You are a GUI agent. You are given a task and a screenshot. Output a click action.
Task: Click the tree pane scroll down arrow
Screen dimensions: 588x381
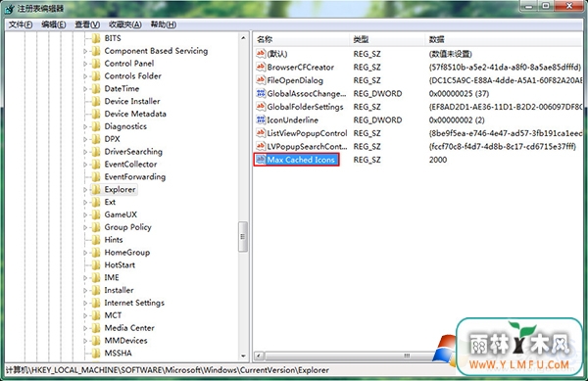click(243, 356)
